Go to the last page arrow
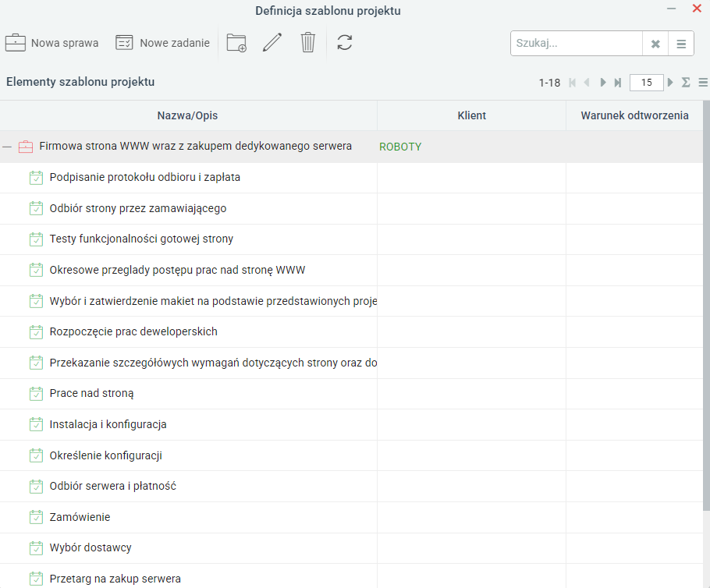The width and height of the screenshot is (710, 588). coord(618,83)
